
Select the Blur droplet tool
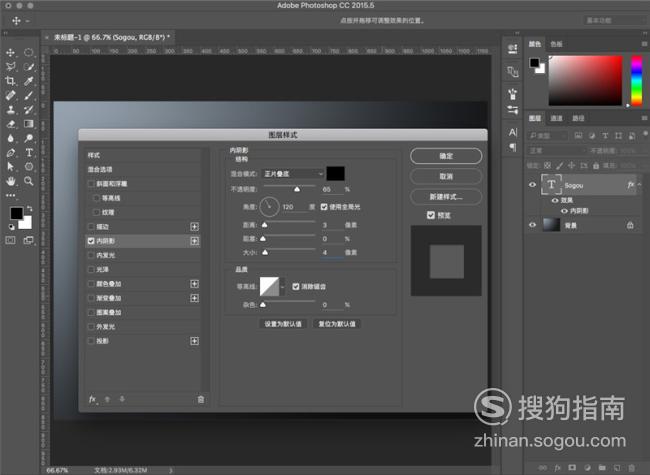coord(10,138)
